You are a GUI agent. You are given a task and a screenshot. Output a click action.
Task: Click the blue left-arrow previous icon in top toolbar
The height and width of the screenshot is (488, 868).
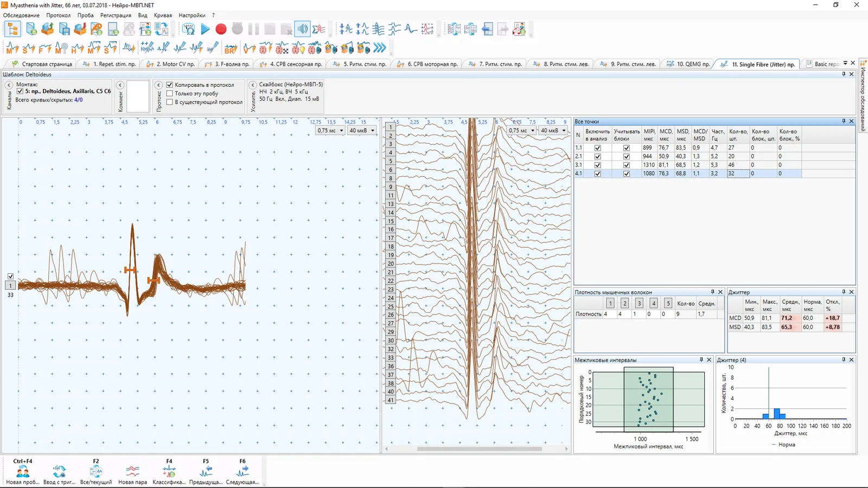tap(487, 29)
